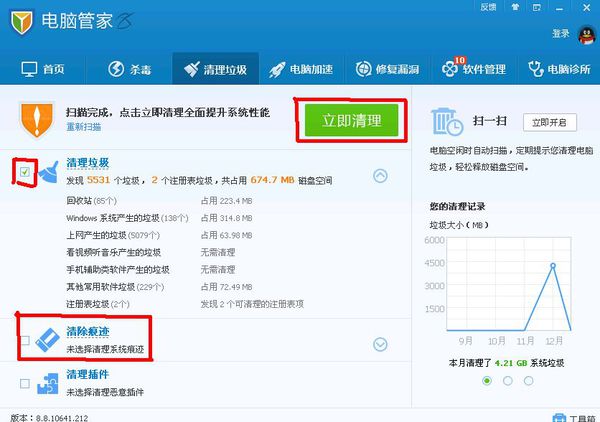Click the puzzle piece 清理插件 icon
This screenshot has height=422, width=600.
click(x=47, y=383)
